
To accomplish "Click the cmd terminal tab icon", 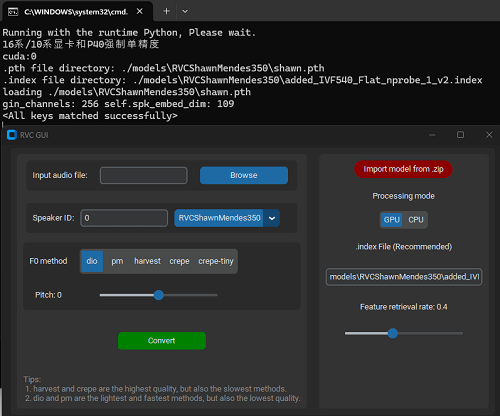I will click(x=13, y=12).
